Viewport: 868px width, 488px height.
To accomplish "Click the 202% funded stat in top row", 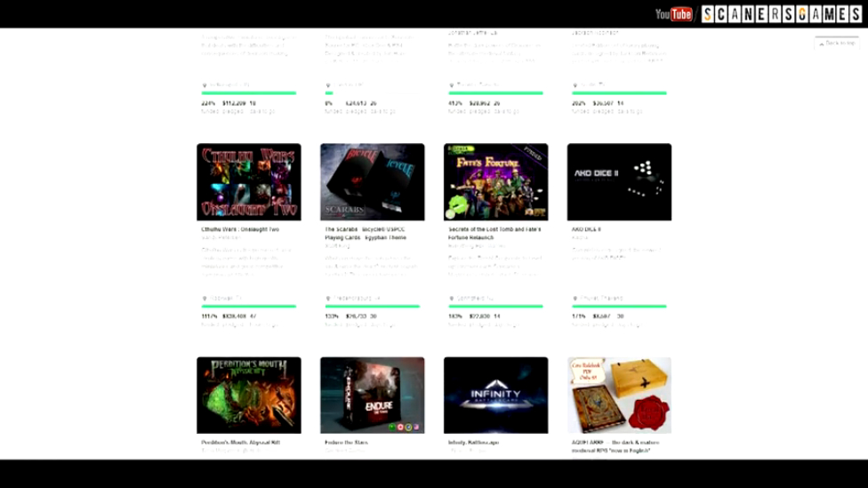I will (578, 103).
